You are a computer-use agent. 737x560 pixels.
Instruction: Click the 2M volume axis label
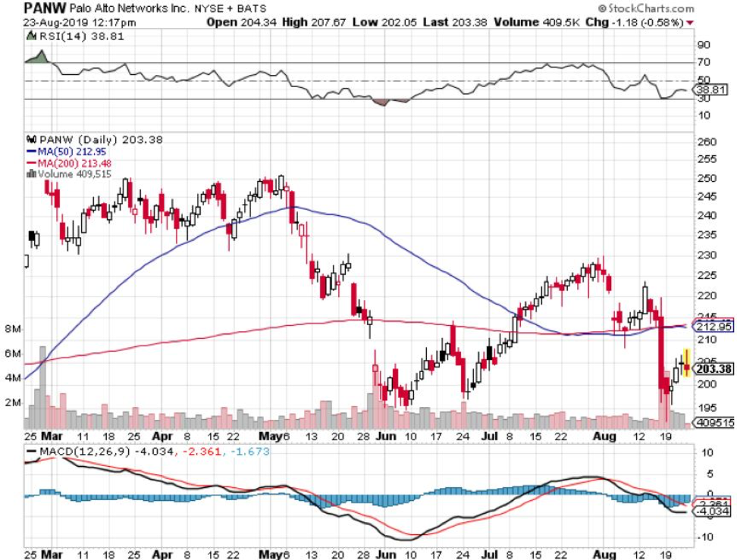[13, 402]
